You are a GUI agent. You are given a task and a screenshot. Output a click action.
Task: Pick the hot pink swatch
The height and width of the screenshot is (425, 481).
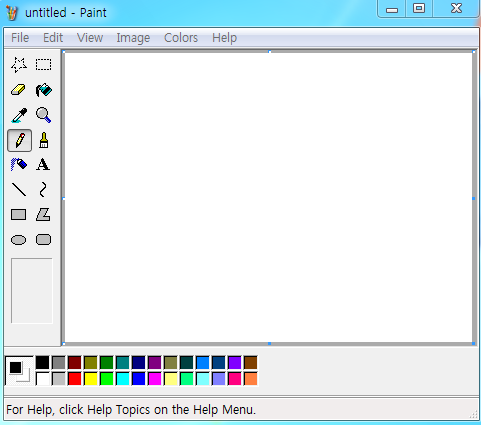tap(235, 379)
